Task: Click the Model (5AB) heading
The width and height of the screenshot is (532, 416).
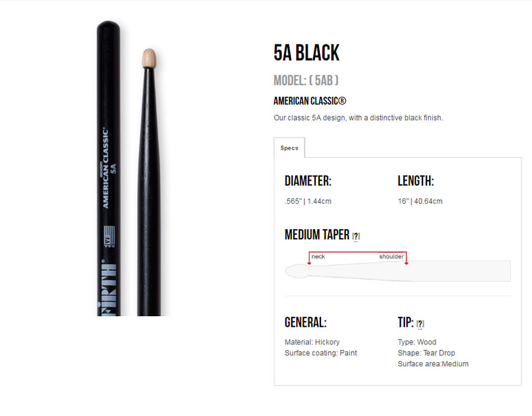Action: coord(306,80)
